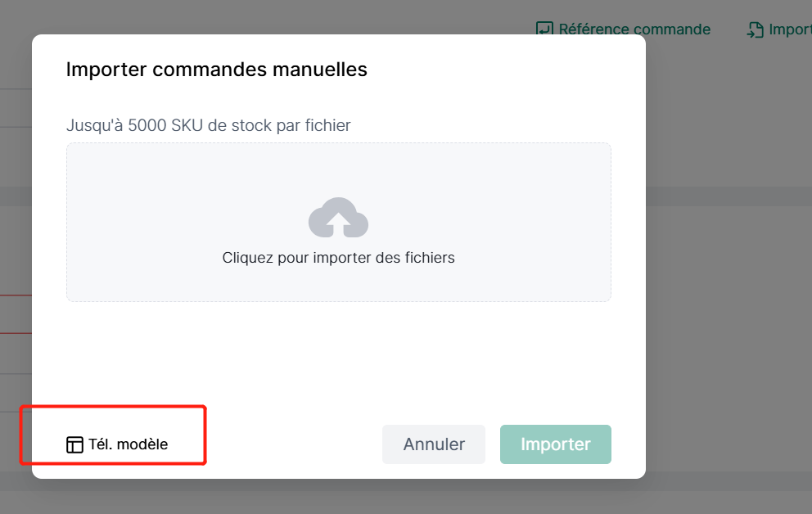Click the word manuelles in the dialog title
The height and width of the screenshot is (514, 812).
coord(320,70)
